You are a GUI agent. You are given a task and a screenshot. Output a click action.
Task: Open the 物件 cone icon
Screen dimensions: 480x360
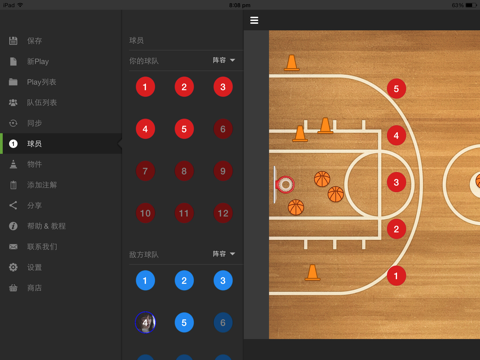13,164
